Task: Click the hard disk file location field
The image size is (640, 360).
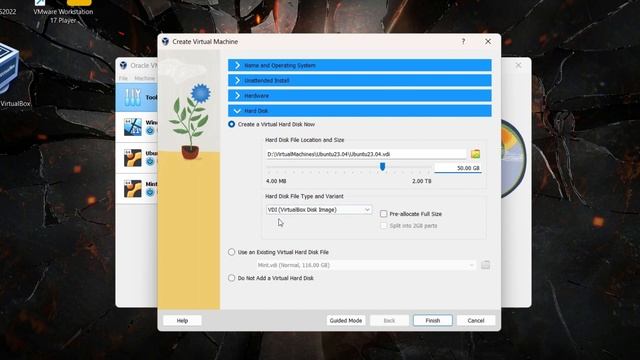Action: coord(366,154)
